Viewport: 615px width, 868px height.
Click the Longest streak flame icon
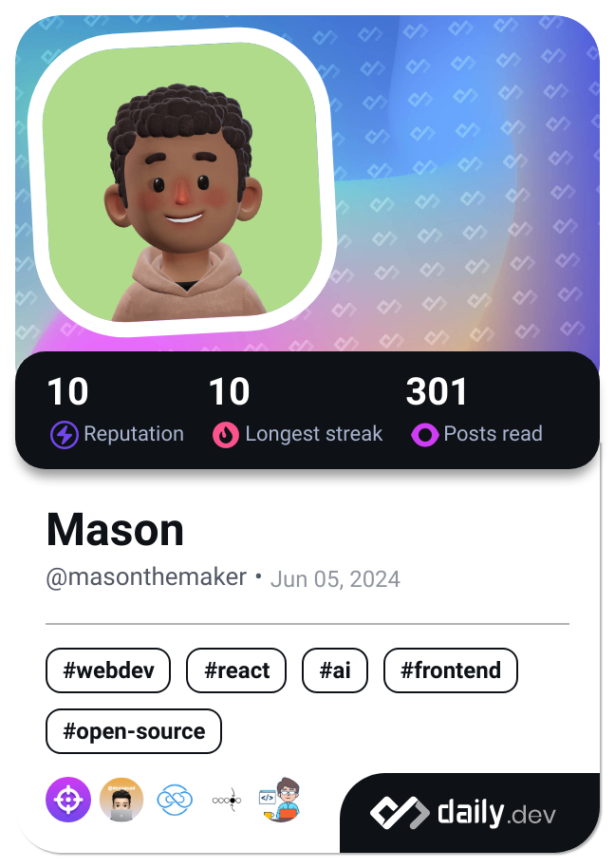coord(225,435)
